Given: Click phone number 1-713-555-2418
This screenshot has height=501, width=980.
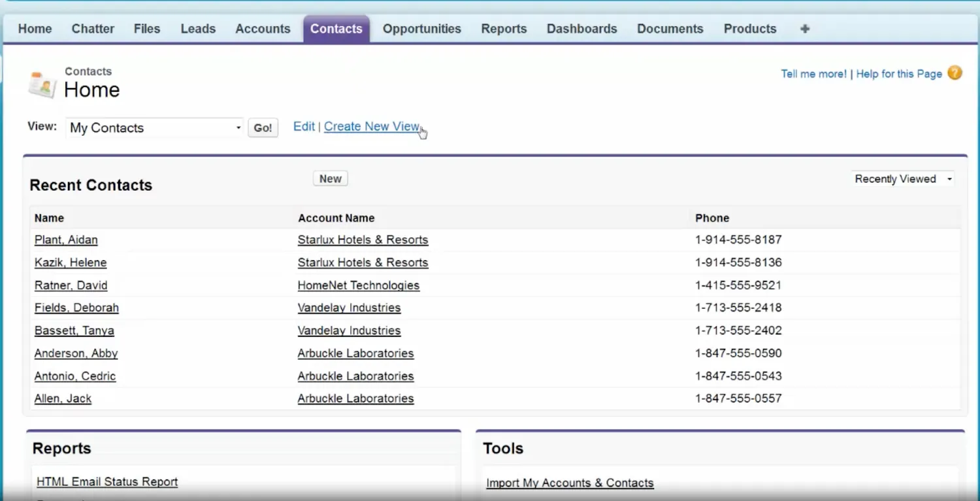Looking at the screenshot, I should click(x=738, y=308).
